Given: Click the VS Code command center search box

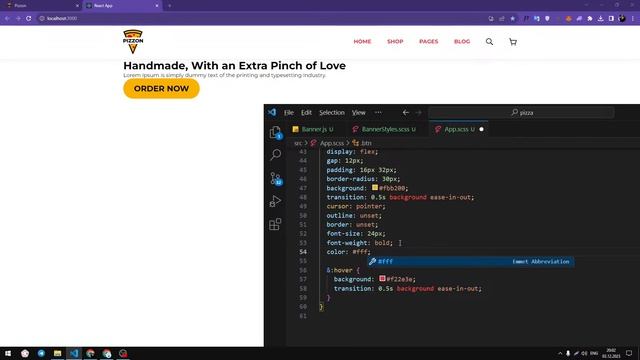Looking at the screenshot, I should tap(522, 113).
